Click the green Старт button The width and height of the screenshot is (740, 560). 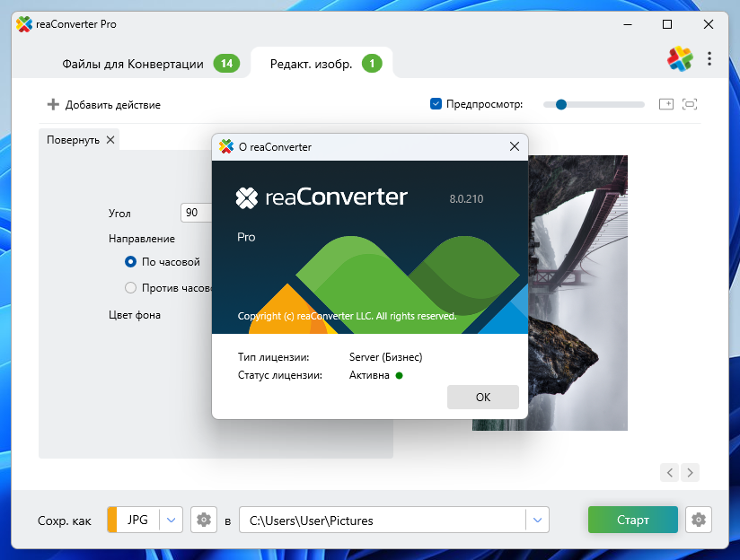[x=632, y=520]
